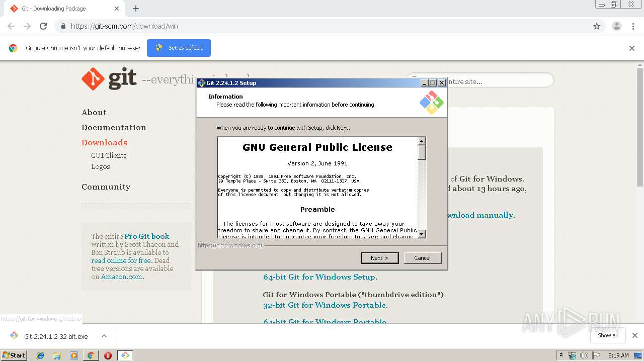
Task: Click 64-bit Git for Windows Setup link
Action: [x=319, y=277]
